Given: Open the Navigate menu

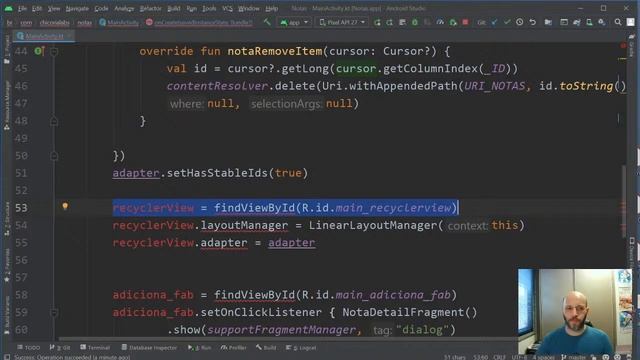Looking at the screenshot, I should coord(77,8).
